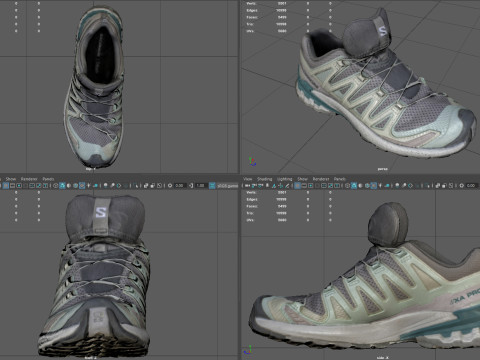
Task: Enable Wireframe on Shaded in side view toolbar
Action: pos(367,186)
